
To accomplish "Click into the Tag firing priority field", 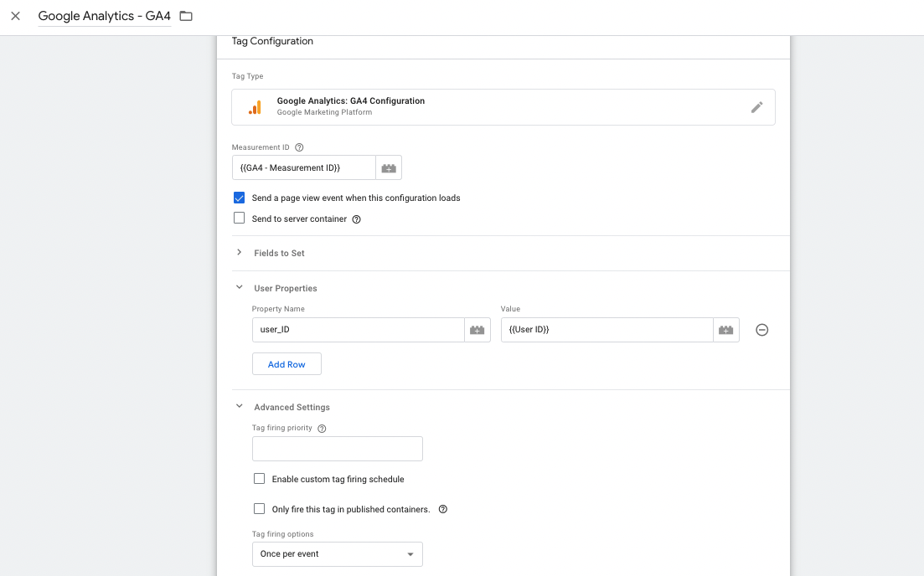I will (x=337, y=449).
